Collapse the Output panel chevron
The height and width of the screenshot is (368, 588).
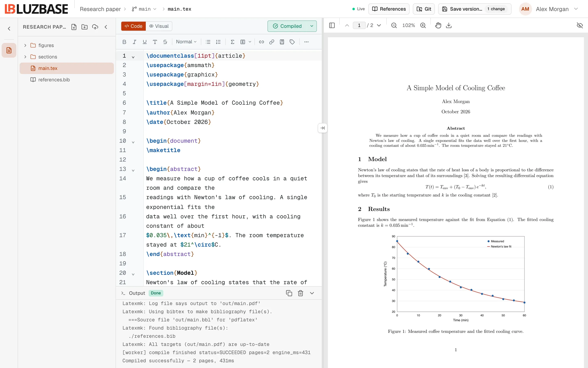tap(312, 293)
